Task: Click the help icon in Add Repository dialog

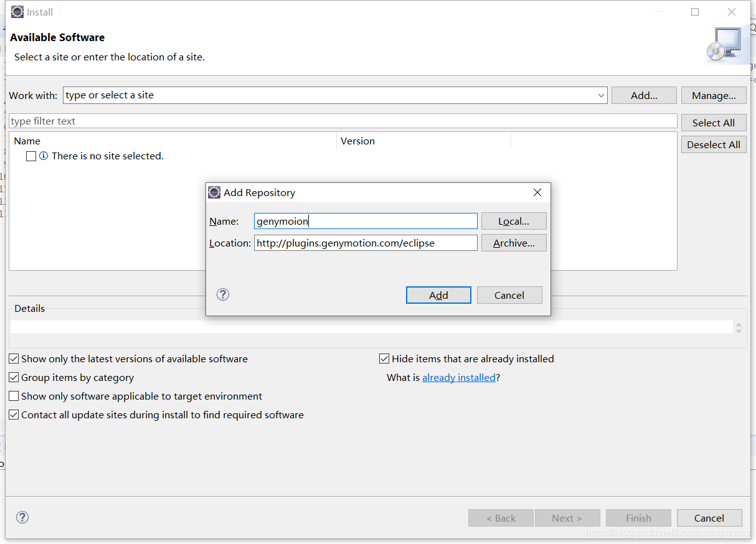Action: (223, 294)
